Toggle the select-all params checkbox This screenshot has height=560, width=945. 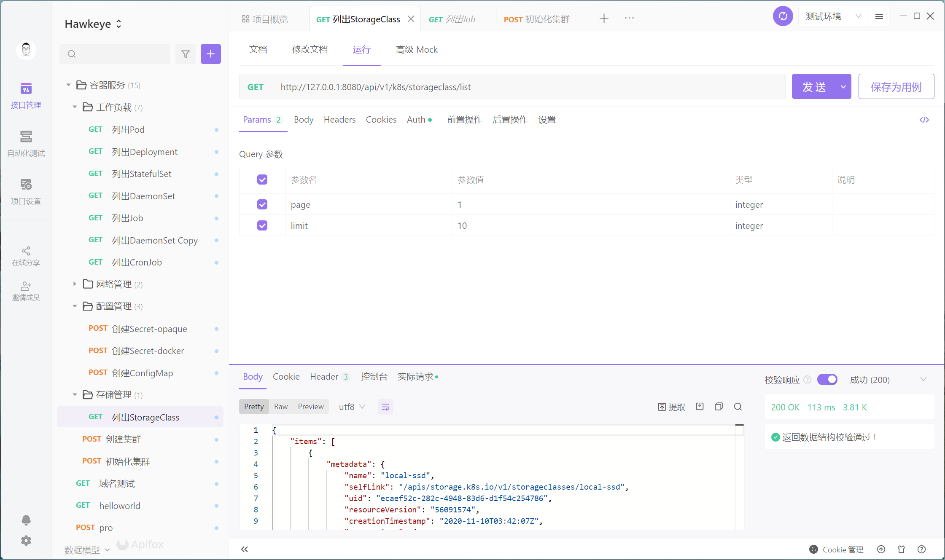coord(262,180)
